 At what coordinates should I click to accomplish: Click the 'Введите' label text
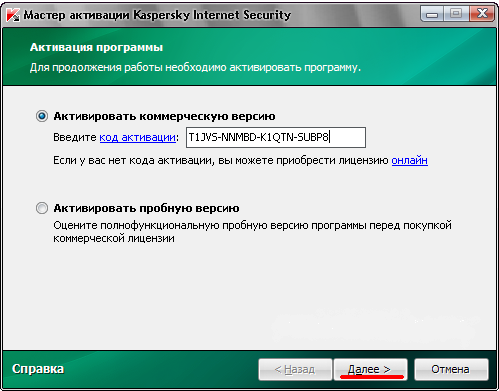(75, 137)
